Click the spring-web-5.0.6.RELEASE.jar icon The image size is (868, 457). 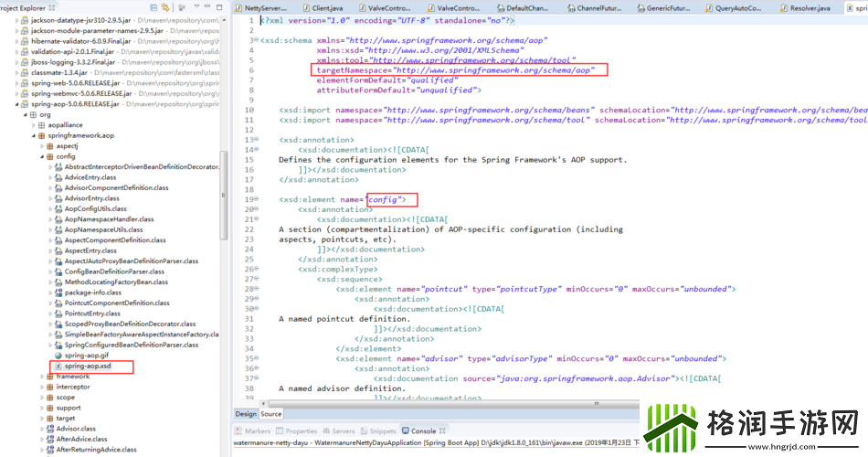pyautogui.click(x=23, y=83)
